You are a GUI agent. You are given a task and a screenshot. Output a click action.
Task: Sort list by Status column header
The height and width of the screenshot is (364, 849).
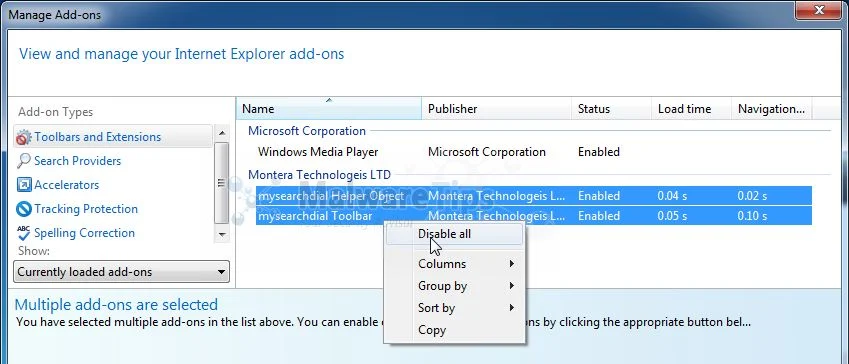tap(611, 109)
